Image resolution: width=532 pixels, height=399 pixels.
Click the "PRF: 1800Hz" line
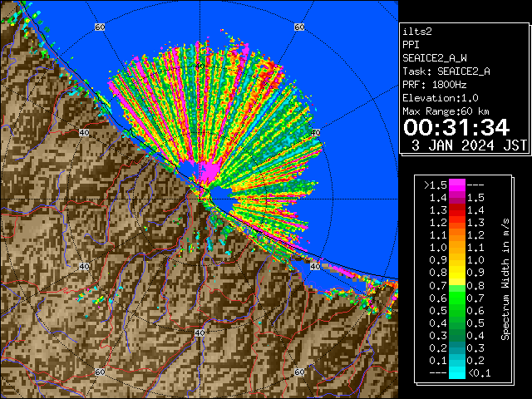[435, 85]
